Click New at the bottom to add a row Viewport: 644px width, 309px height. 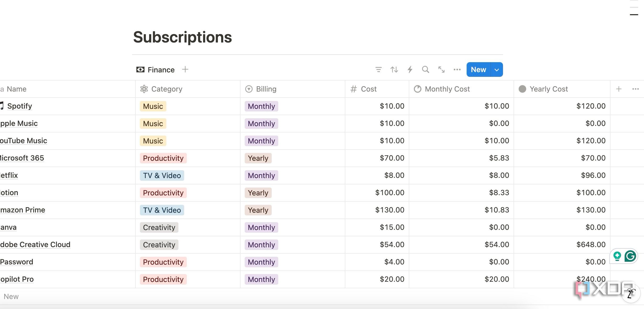[x=11, y=296]
